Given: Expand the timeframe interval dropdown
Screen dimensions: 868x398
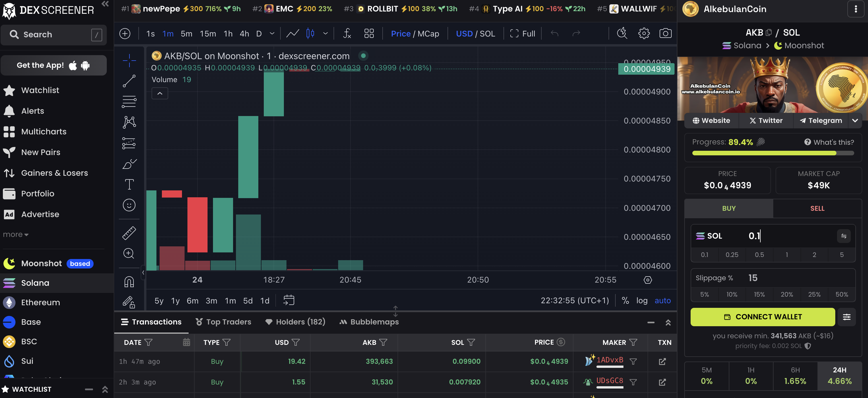Looking at the screenshot, I should coord(272,33).
